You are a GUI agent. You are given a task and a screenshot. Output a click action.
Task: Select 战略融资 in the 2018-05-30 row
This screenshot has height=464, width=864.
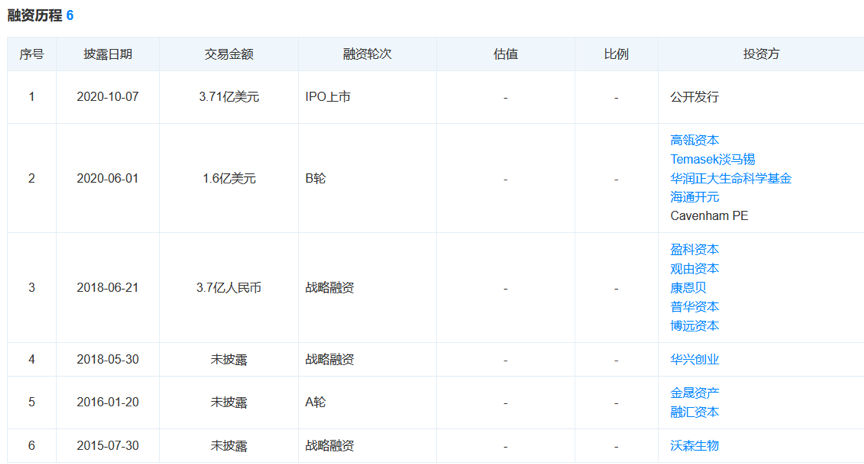pyautogui.click(x=330, y=359)
